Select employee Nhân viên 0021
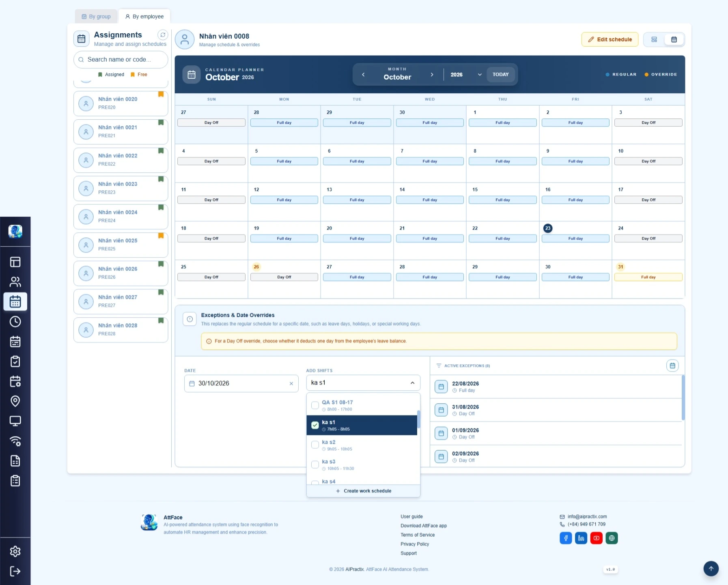The image size is (728, 585). [121, 132]
